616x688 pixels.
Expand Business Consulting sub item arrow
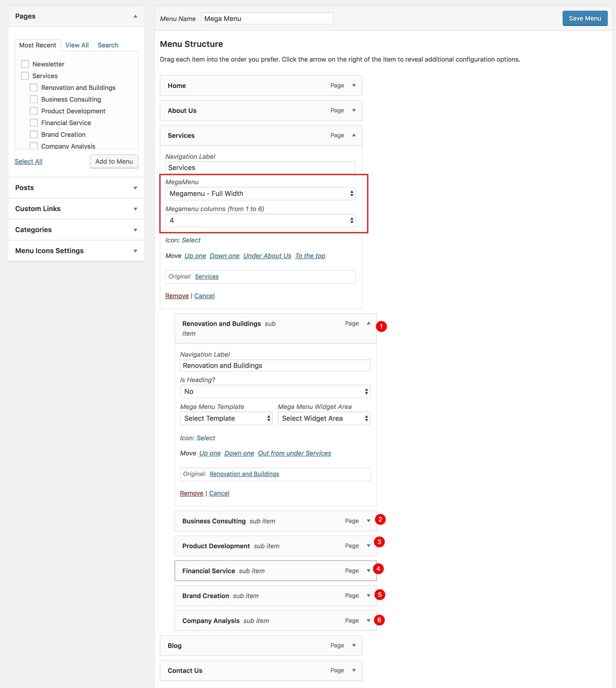coord(369,521)
